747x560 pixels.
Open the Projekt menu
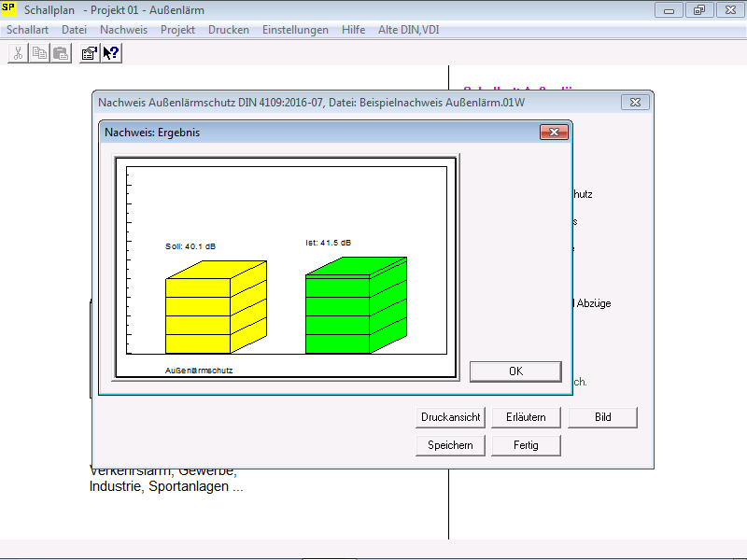click(177, 30)
